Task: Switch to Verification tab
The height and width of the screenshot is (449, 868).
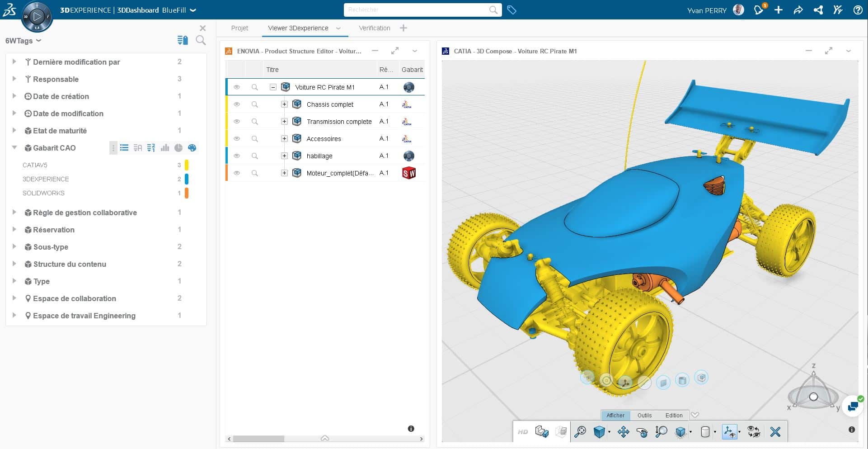Action: 375,28
